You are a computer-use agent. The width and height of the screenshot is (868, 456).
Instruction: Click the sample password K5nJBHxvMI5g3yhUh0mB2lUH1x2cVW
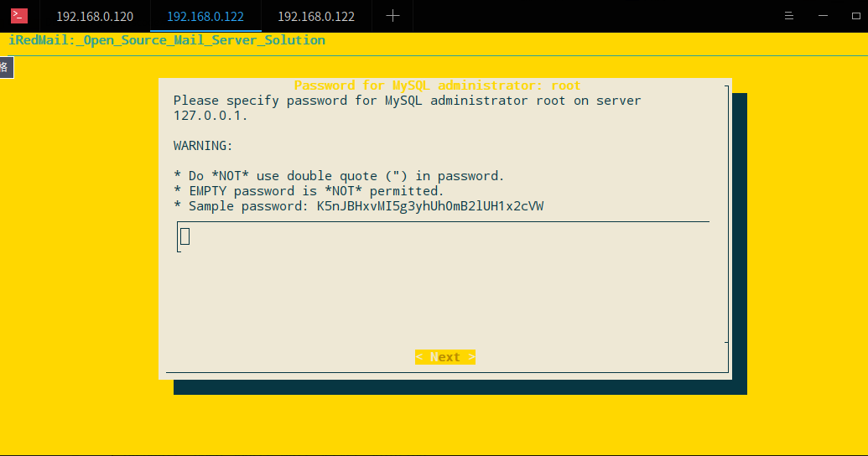(430, 206)
